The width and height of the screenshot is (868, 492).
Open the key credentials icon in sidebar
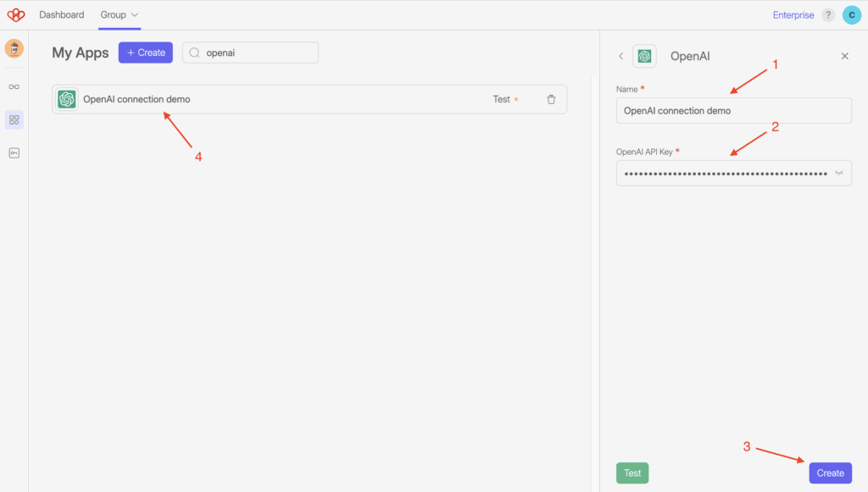click(14, 153)
